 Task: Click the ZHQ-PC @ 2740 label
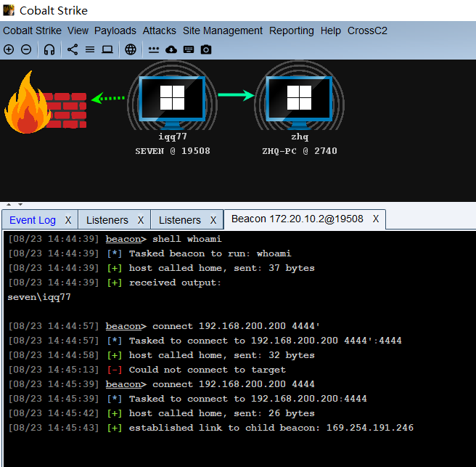300,151
